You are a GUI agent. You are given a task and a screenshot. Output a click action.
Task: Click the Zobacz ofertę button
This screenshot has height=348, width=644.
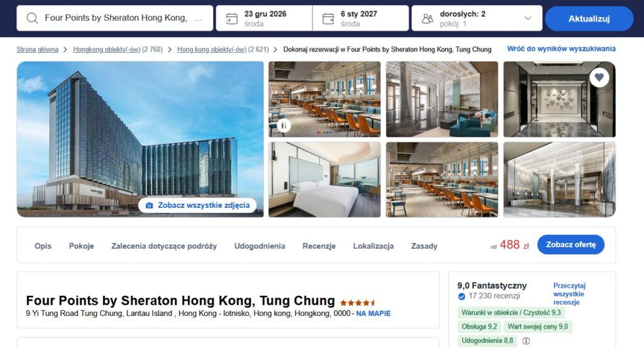[x=570, y=244]
